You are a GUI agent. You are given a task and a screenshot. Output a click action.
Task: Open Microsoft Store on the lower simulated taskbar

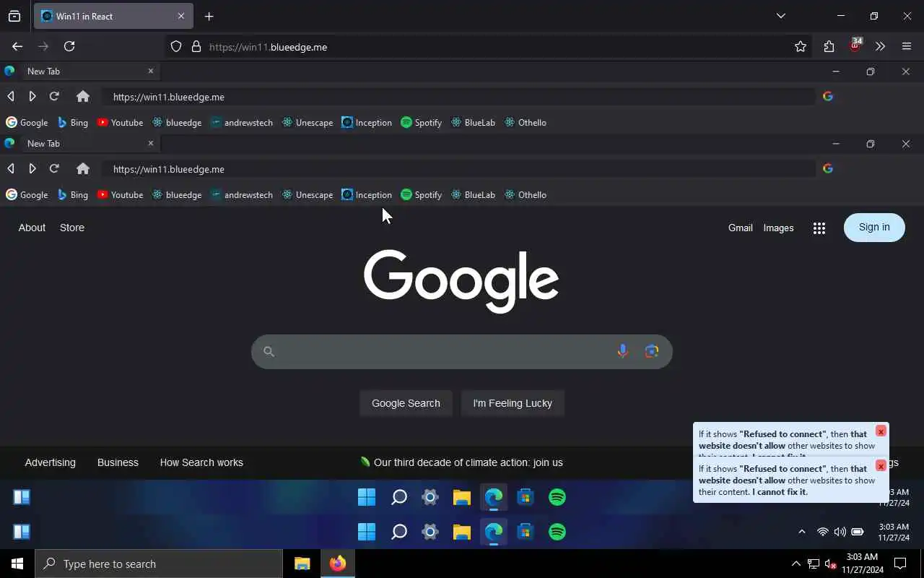coord(526,532)
